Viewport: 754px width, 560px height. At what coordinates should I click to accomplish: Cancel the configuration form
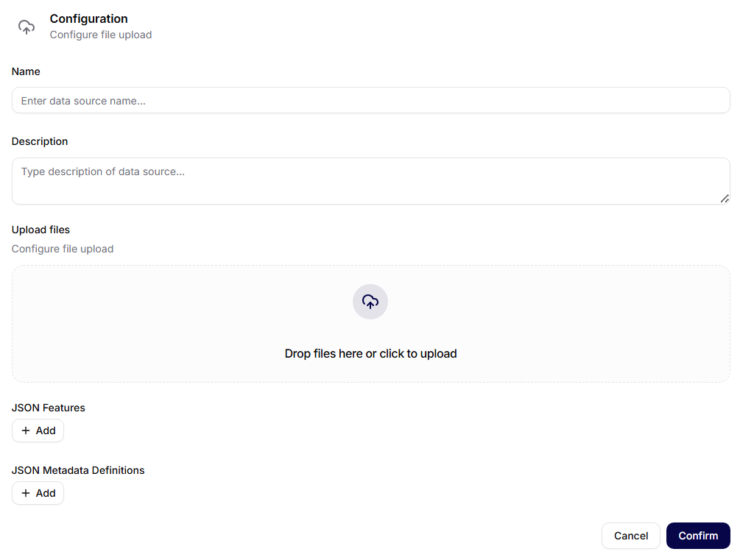(630, 536)
